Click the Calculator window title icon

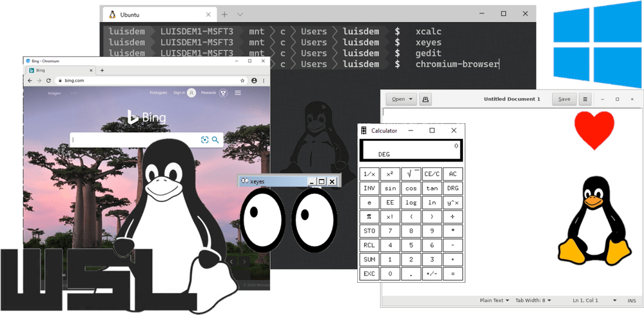pyautogui.click(x=364, y=130)
